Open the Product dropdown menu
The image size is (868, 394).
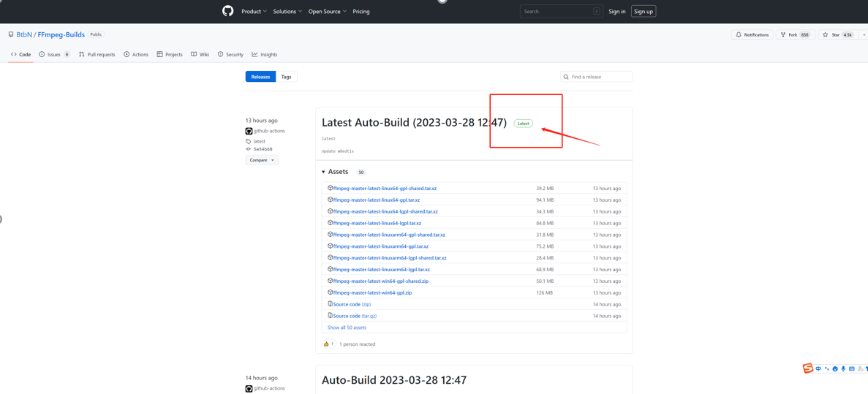point(254,11)
